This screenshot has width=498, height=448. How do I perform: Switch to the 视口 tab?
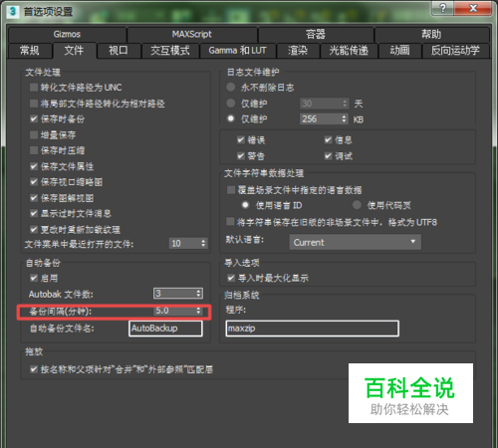(119, 51)
